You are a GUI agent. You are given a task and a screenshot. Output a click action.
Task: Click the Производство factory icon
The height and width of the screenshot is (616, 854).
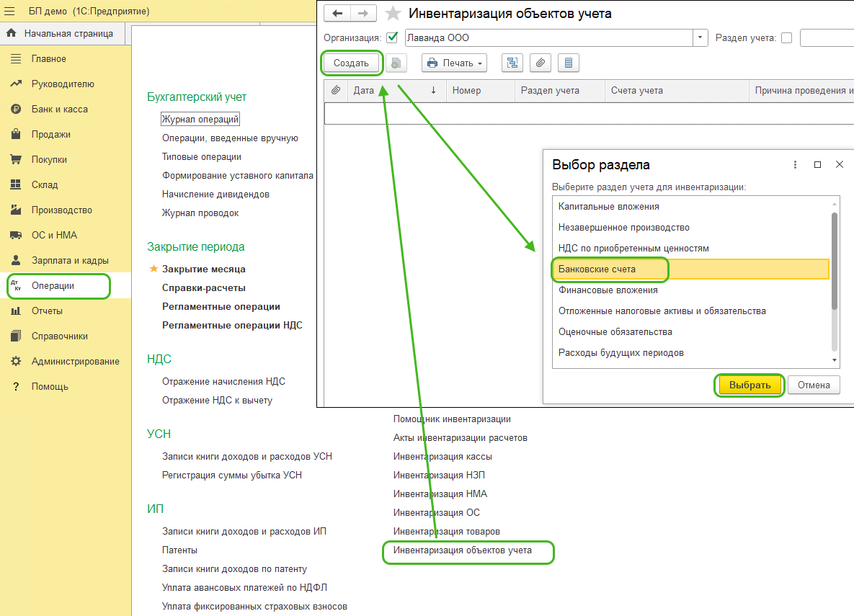pyautogui.click(x=16, y=210)
